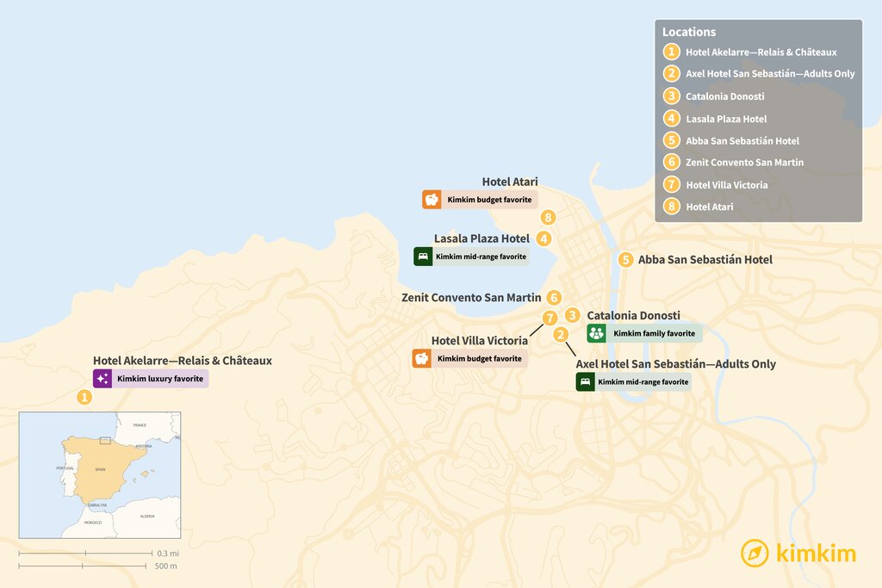This screenshot has width=882, height=588.
Task: Click map marker 2 near Axel Hotel
Action: coord(561,335)
